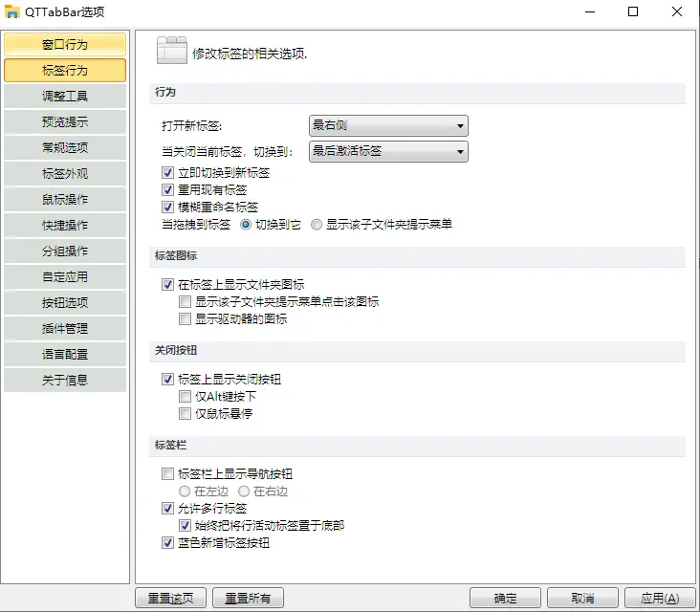The width and height of the screenshot is (700, 612).
Task: Go to the 插件管理 page
Action: click(x=65, y=329)
